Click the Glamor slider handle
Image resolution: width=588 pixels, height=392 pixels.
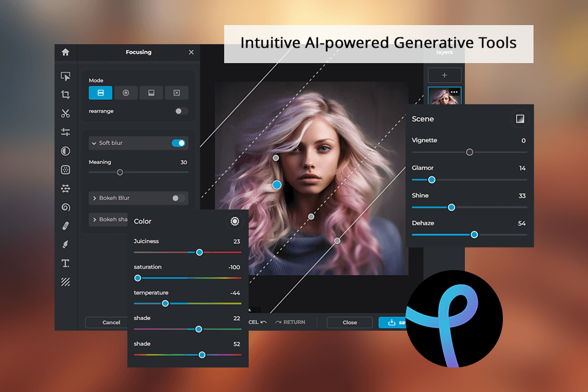click(432, 179)
